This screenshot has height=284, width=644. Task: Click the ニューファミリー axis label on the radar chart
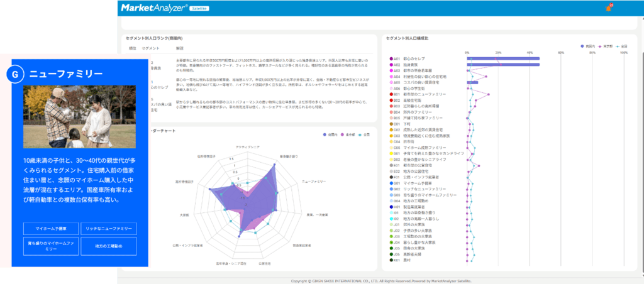314,181
